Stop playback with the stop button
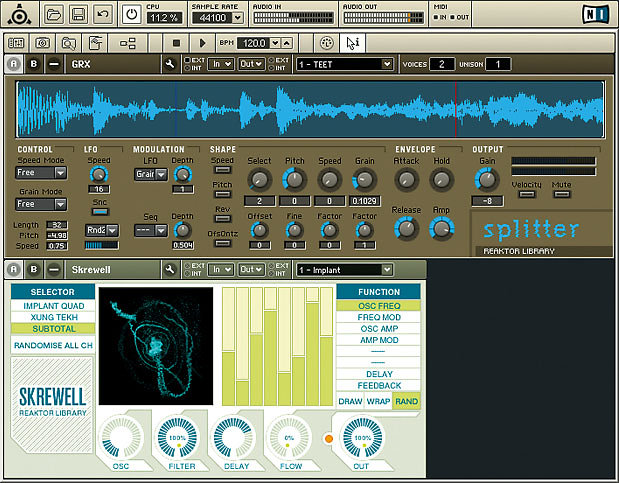 click(176, 43)
